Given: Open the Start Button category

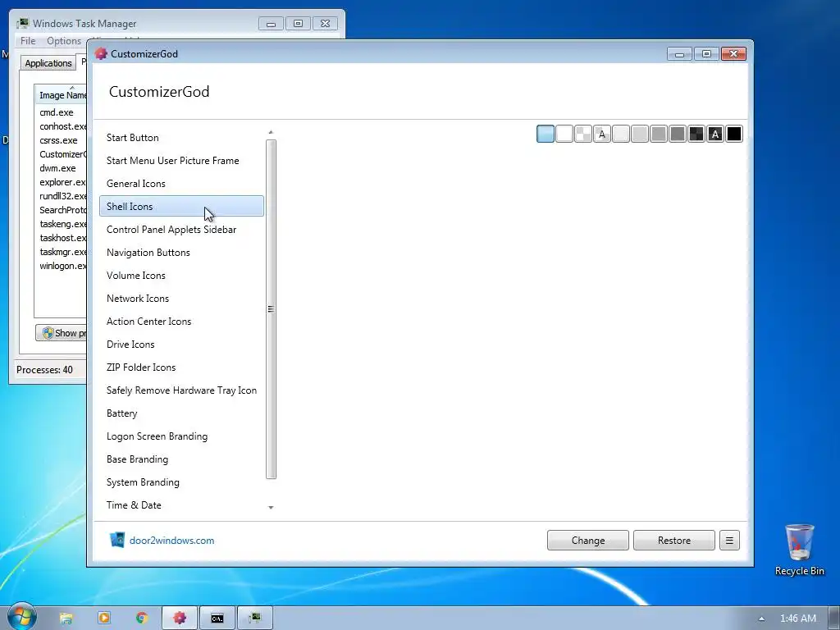Looking at the screenshot, I should click(181, 138).
